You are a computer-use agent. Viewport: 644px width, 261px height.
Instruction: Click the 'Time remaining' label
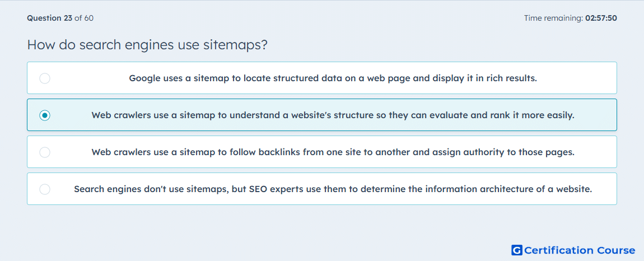point(553,18)
